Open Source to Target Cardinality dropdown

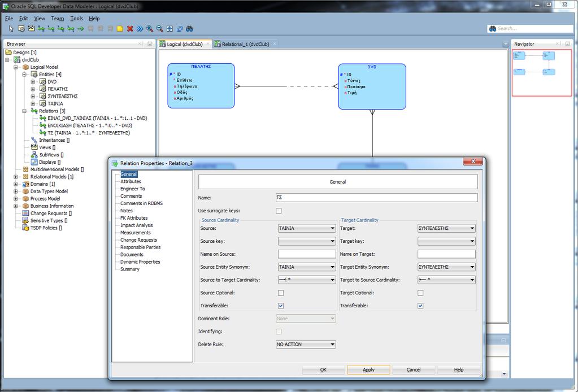point(307,280)
